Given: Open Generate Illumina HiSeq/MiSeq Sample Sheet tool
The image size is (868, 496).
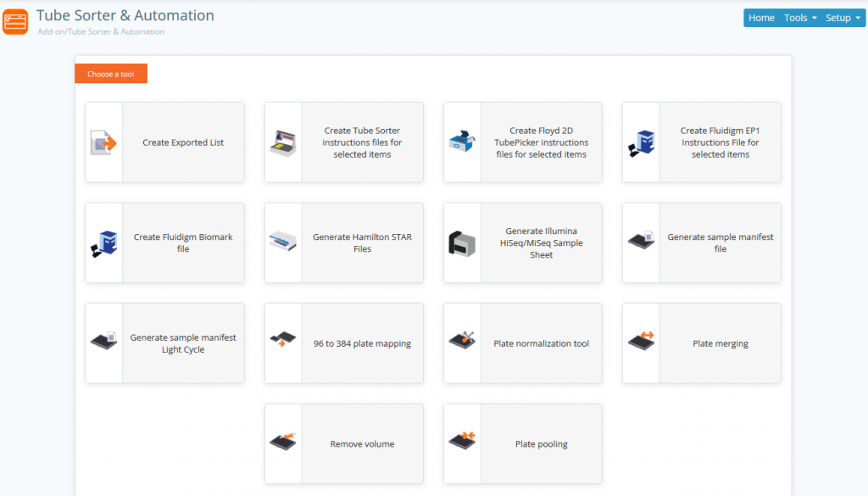Looking at the screenshot, I should pos(522,243).
